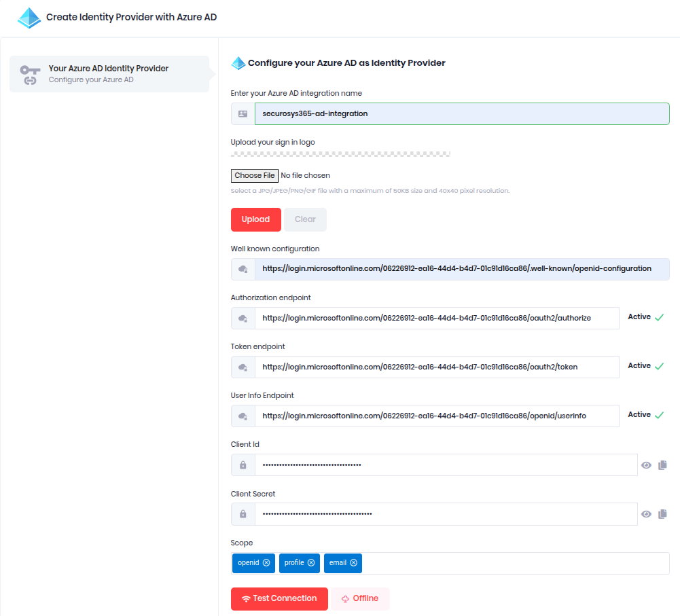Image resolution: width=680 pixels, height=616 pixels.
Task: Click the Choose File button
Action: [255, 176]
